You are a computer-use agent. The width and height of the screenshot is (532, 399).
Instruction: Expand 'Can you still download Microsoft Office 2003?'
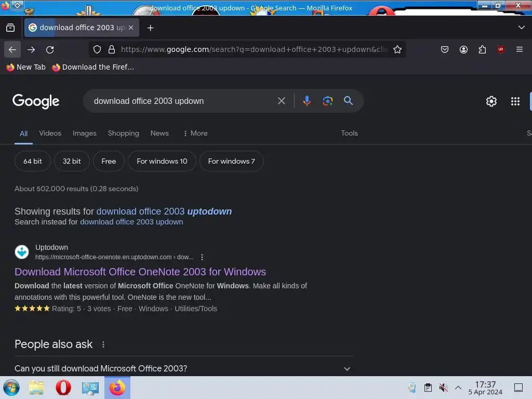pos(183,368)
